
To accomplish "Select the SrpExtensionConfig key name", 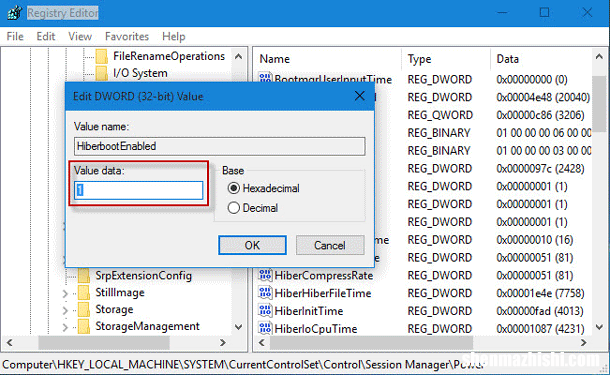I will pos(144,275).
